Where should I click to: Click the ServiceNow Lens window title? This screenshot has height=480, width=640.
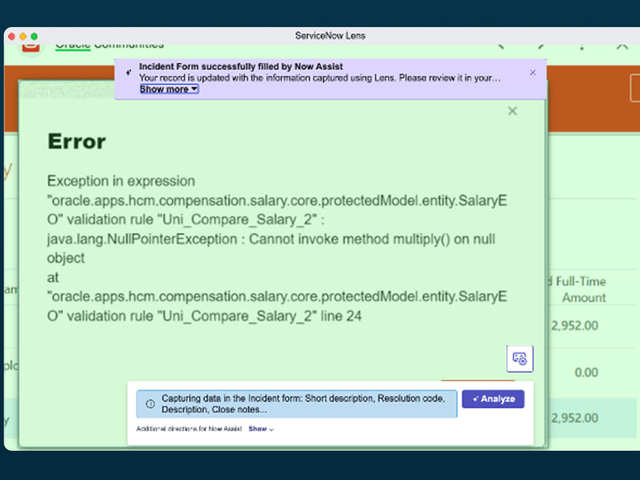[330, 36]
